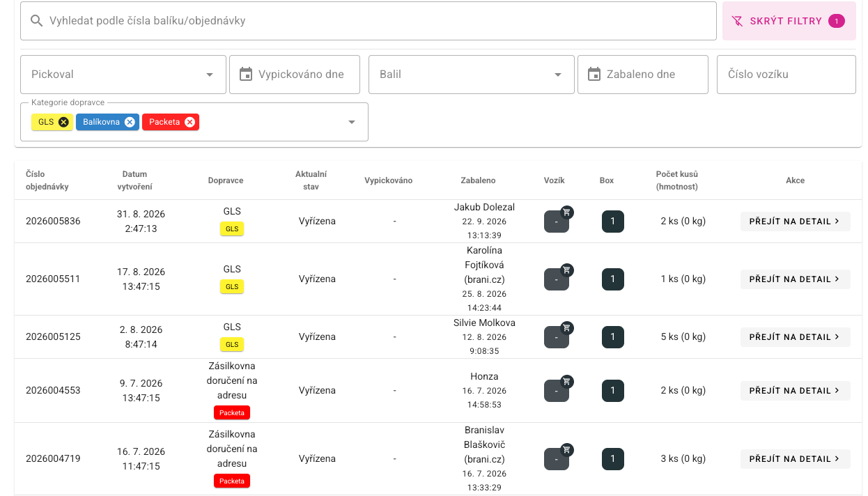Viewport: 868px width, 496px height.
Task: Click box badge 1 in order 2026005511 row
Action: tap(613, 279)
